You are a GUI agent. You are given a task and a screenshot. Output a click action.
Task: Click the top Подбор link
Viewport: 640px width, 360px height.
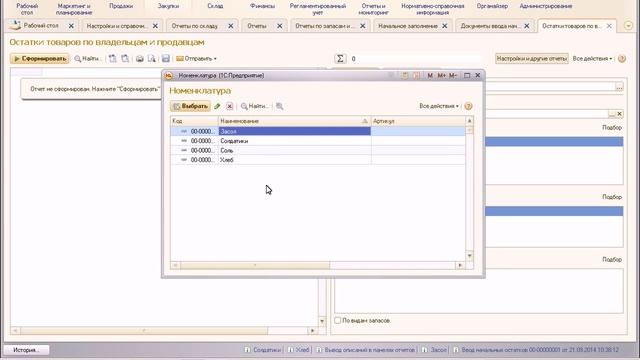pyautogui.click(x=612, y=128)
